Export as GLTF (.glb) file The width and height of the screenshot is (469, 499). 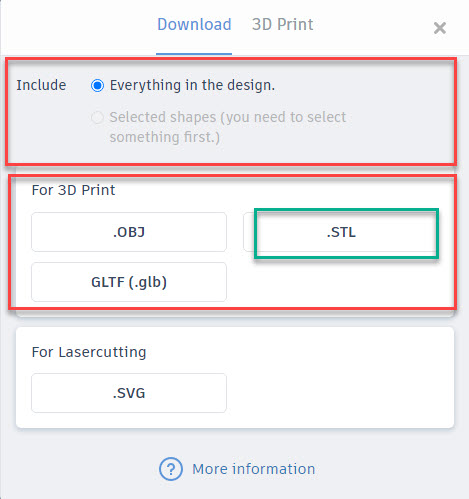(129, 282)
